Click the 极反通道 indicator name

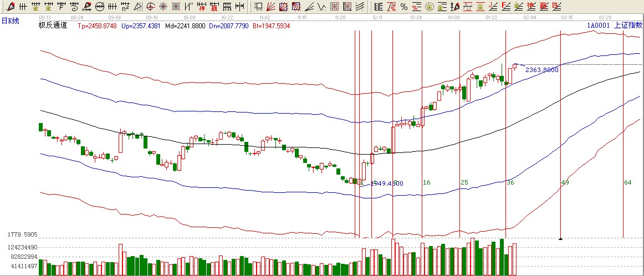tap(53, 26)
